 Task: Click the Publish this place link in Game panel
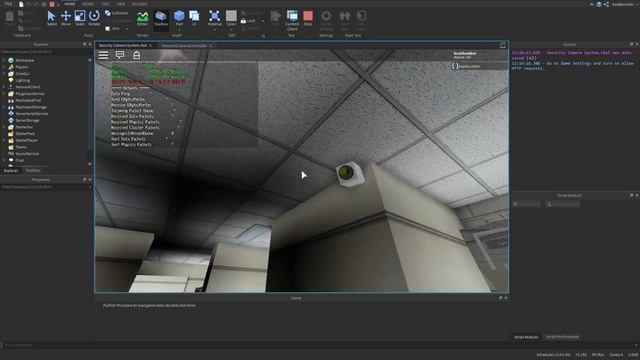[x=149, y=305]
